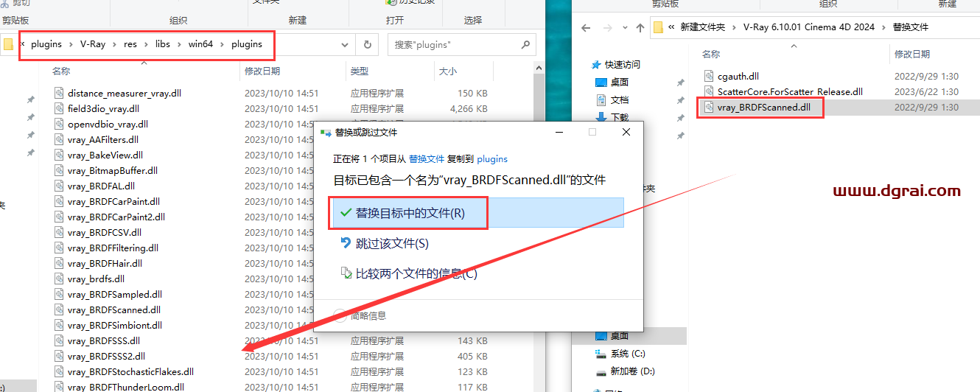Open 下载 in the navigation pane
This screenshot has height=392, width=980.
[620, 117]
